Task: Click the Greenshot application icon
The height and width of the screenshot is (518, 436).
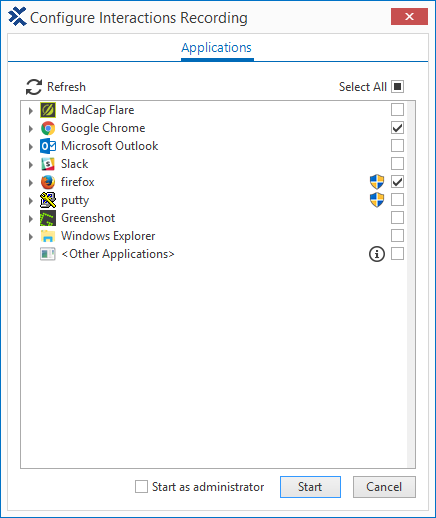Action: (48, 218)
